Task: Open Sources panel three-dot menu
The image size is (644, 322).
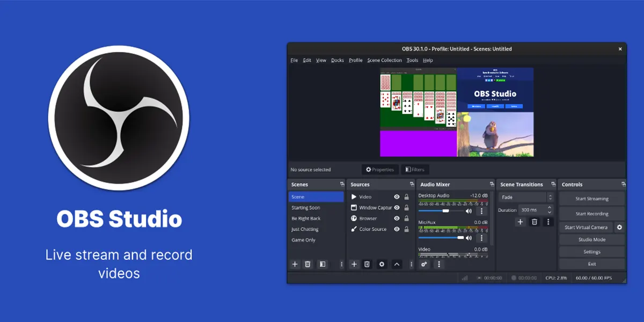Action: tap(412, 264)
